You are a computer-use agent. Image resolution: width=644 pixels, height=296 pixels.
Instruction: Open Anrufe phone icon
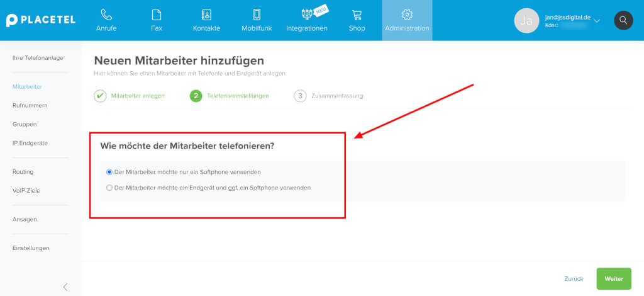click(x=106, y=15)
